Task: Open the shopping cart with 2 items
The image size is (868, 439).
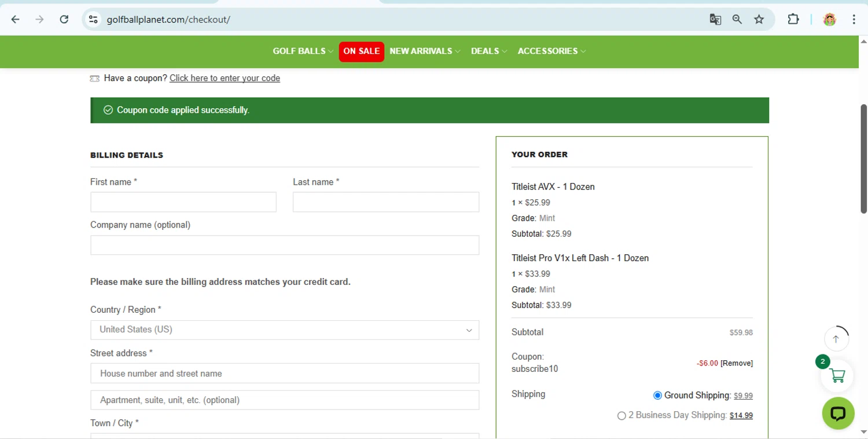Action: pos(837,375)
